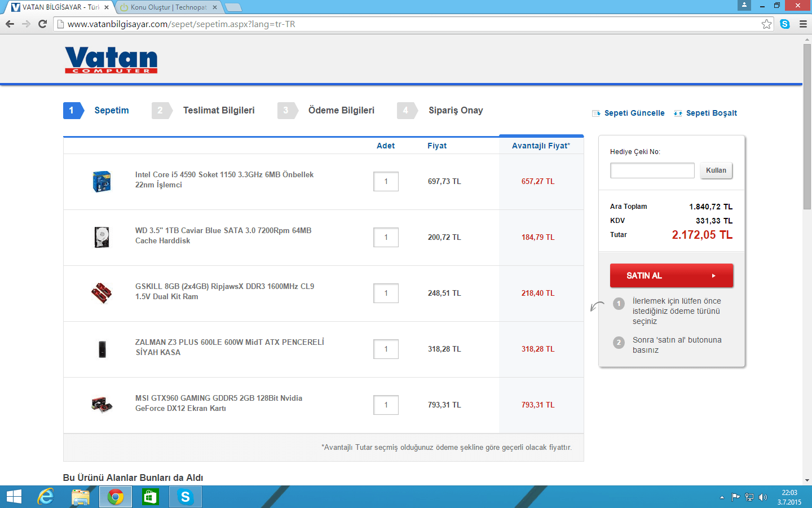Image resolution: width=812 pixels, height=508 pixels.
Task: Open the Skype extension icon in toolbar
Action: coord(785,24)
